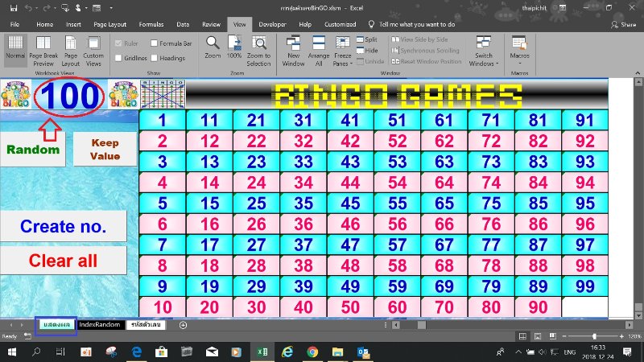
Task: Toggle the Gridlines checkbox
Action: [x=119, y=58]
